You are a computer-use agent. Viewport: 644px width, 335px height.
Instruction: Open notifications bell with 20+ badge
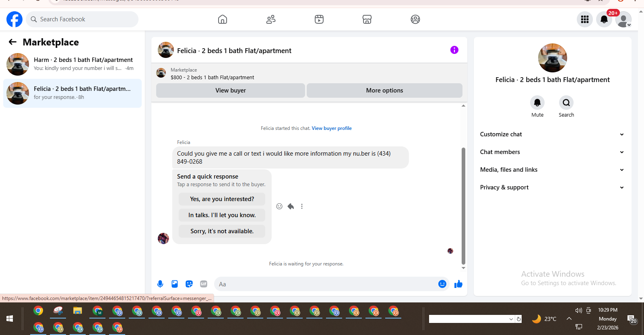[x=604, y=19]
